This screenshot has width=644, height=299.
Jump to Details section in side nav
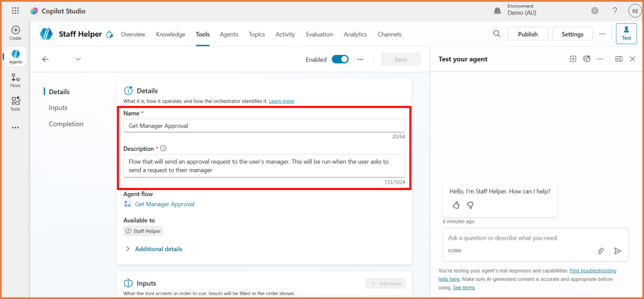point(59,91)
